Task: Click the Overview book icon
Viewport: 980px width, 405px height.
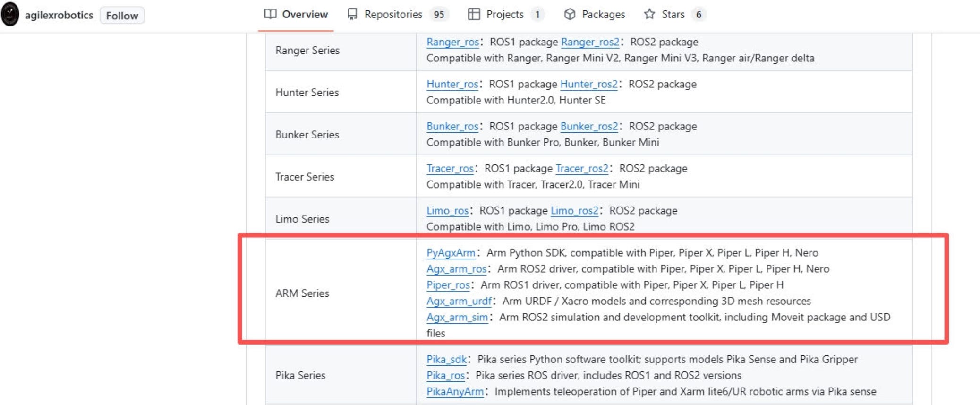Action: point(270,14)
